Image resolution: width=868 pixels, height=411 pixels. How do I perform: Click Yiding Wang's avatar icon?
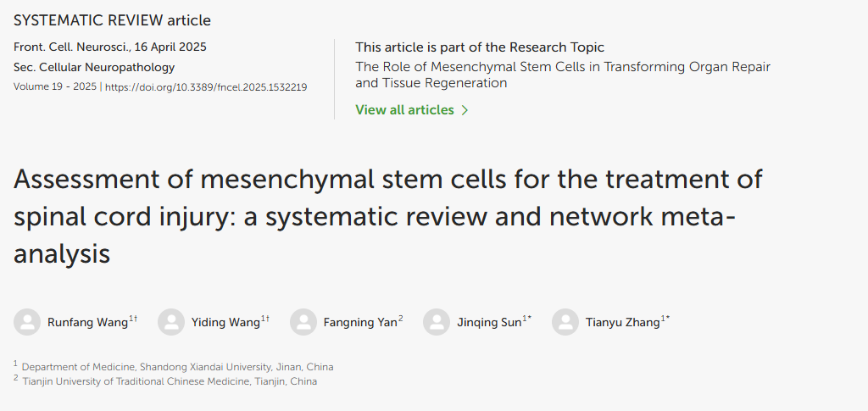point(171,322)
